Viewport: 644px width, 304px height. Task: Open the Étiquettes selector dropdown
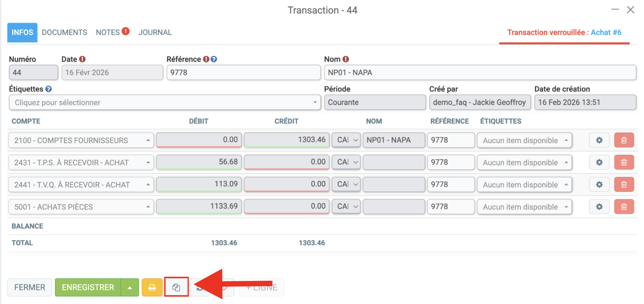[x=165, y=102]
